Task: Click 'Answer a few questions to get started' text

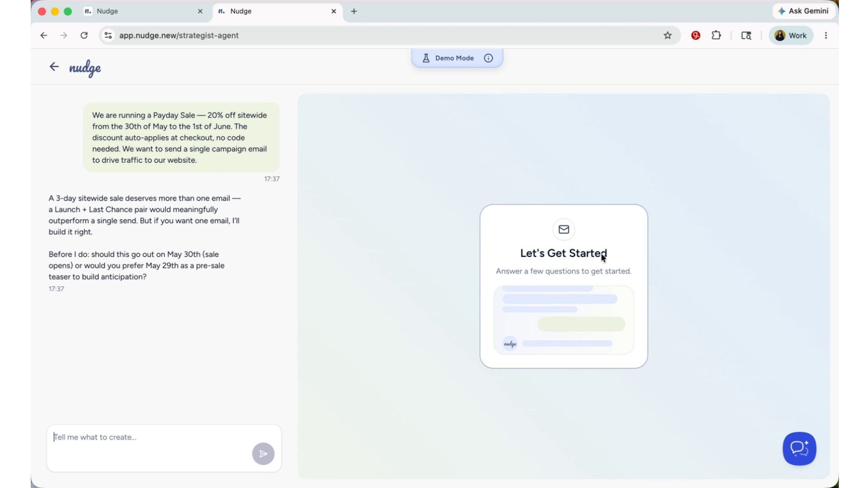Action: click(564, 271)
